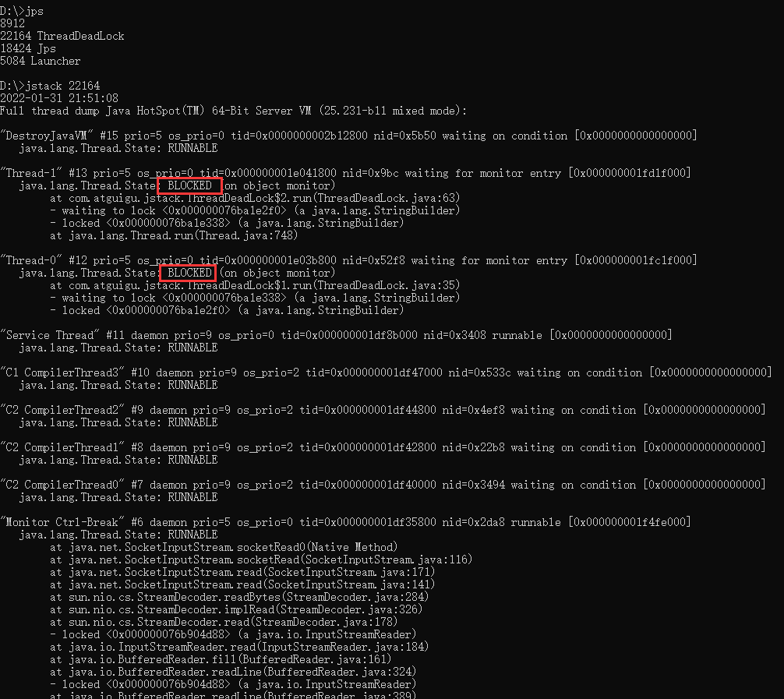The height and width of the screenshot is (699, 784).
Task: Click the "C2 CompilerThread0" header line
Action: click(383, 485)
